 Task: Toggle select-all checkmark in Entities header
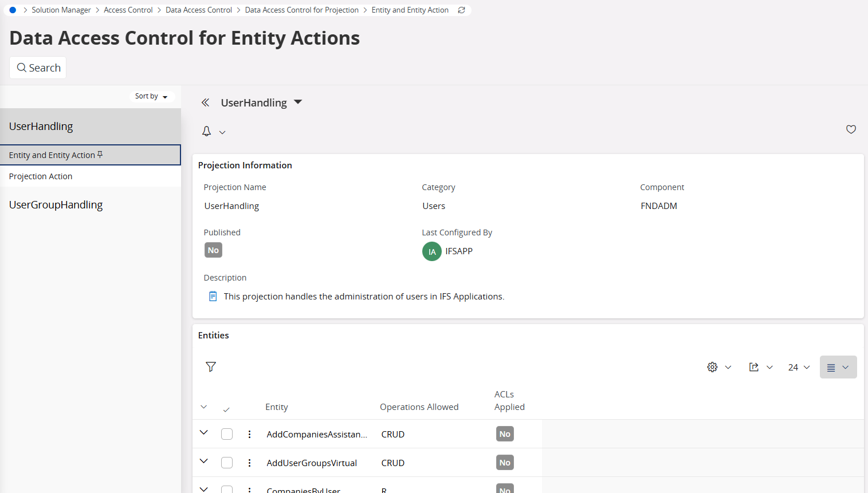click(226, 409)
